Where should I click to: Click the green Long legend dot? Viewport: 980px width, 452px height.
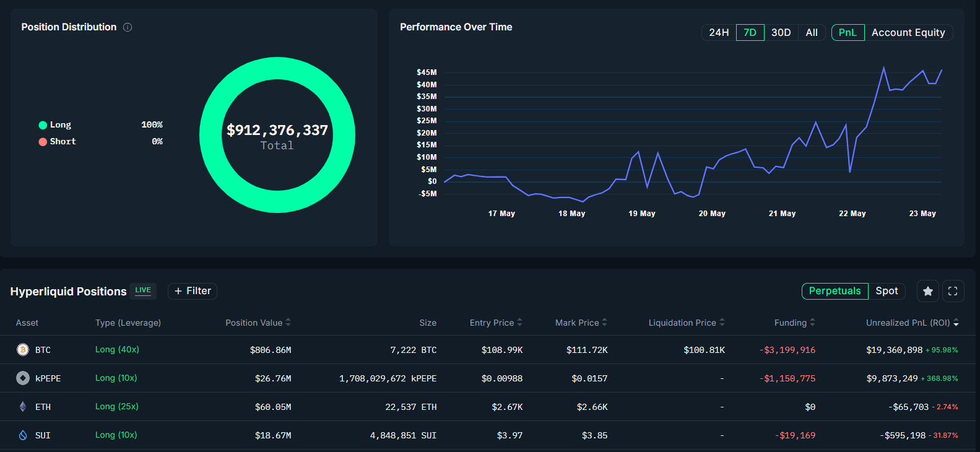[43, 125]
